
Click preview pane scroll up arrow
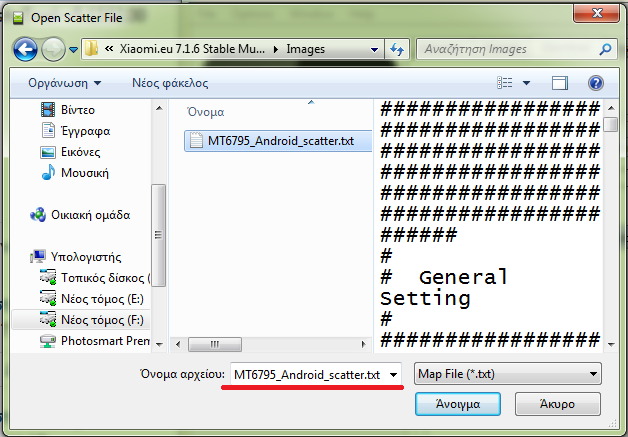[x=611, y=108]
